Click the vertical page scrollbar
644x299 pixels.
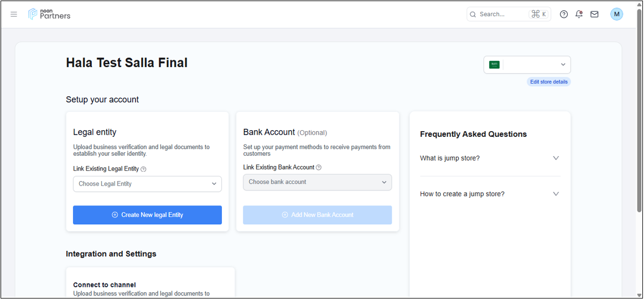pos(639,110)
